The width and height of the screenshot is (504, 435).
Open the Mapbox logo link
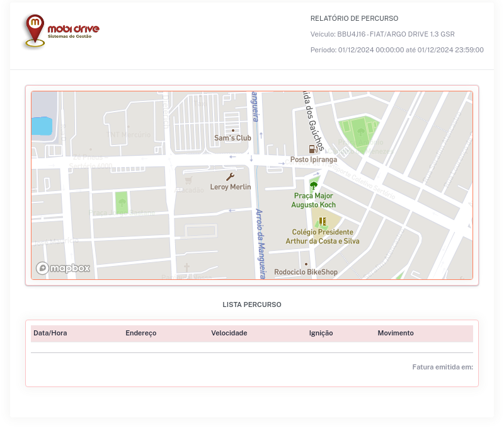pyautogui.click(x=63, y=268)
